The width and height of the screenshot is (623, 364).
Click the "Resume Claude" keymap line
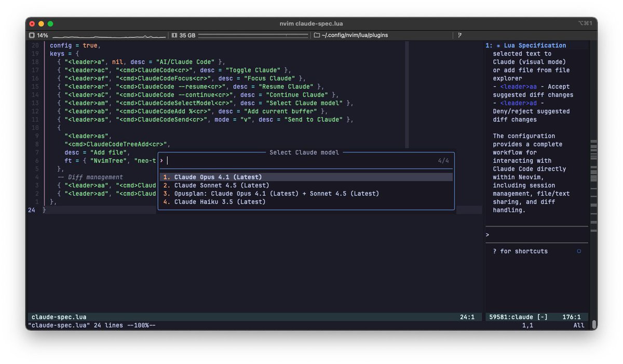point(191,87)
